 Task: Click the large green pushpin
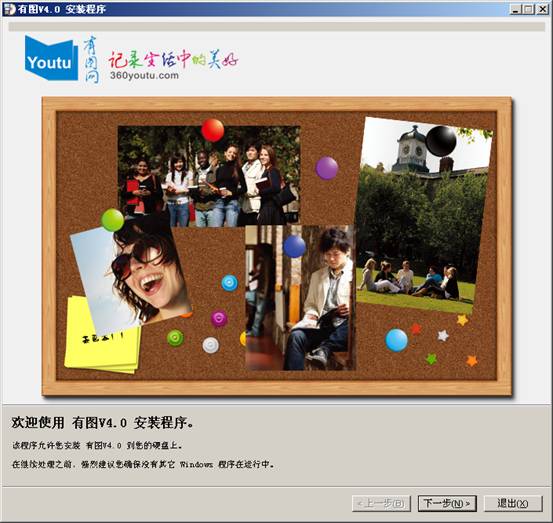click(113, 220)
